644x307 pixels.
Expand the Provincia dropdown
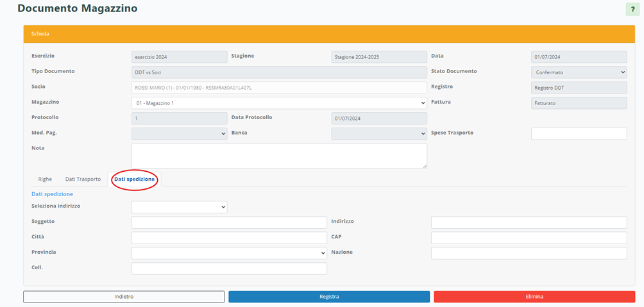[x=229, y=253]
